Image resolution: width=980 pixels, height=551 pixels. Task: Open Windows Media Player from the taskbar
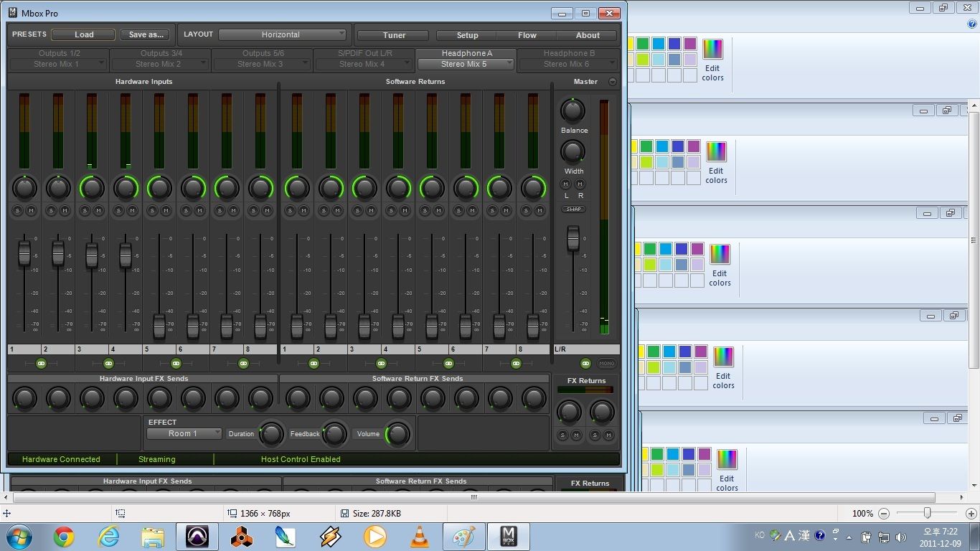374,536
